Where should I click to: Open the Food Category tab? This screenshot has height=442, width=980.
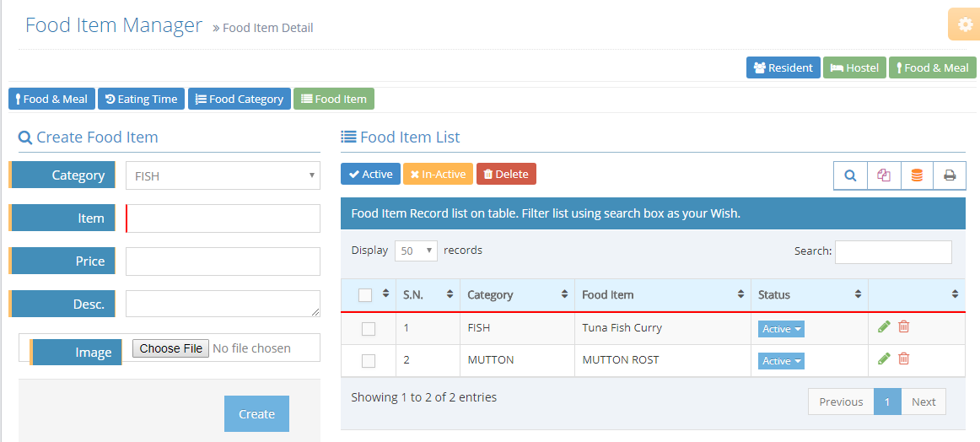[x=239, y=99]
